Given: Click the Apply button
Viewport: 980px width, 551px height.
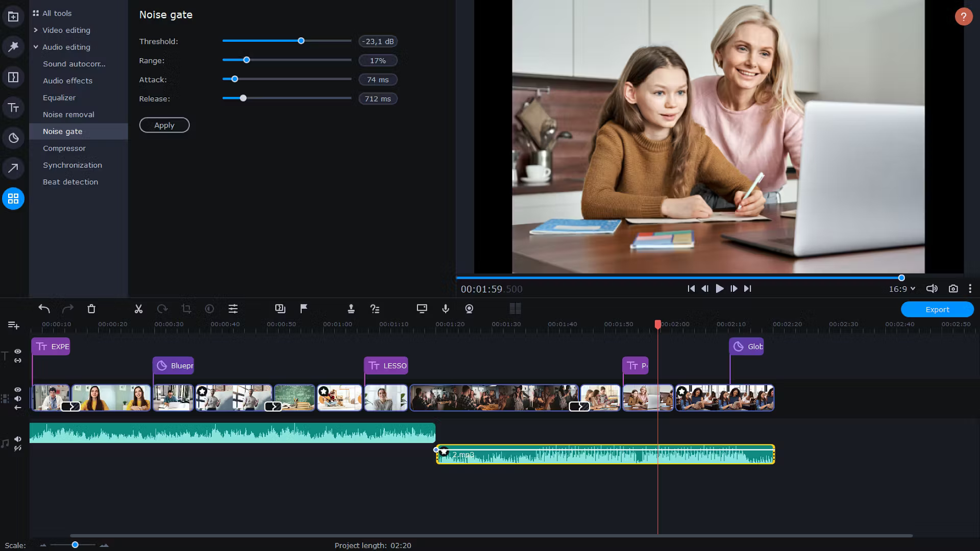Looking at the screenshot, I should (x=164, y=125).
